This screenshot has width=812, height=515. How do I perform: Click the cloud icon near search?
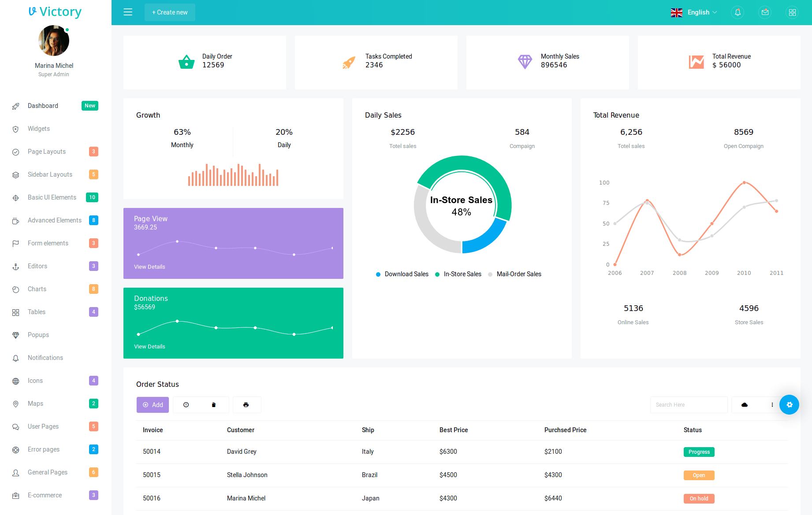point(745,405)
